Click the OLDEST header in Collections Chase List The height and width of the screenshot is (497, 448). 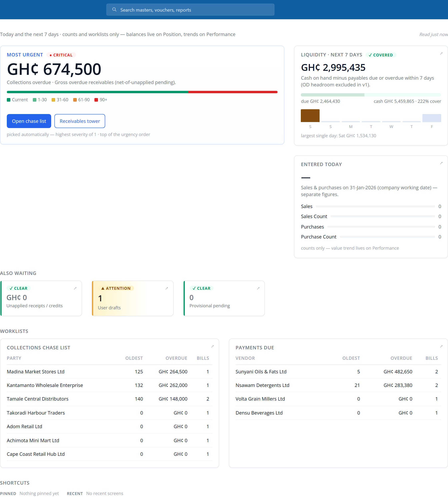point(134,358)
